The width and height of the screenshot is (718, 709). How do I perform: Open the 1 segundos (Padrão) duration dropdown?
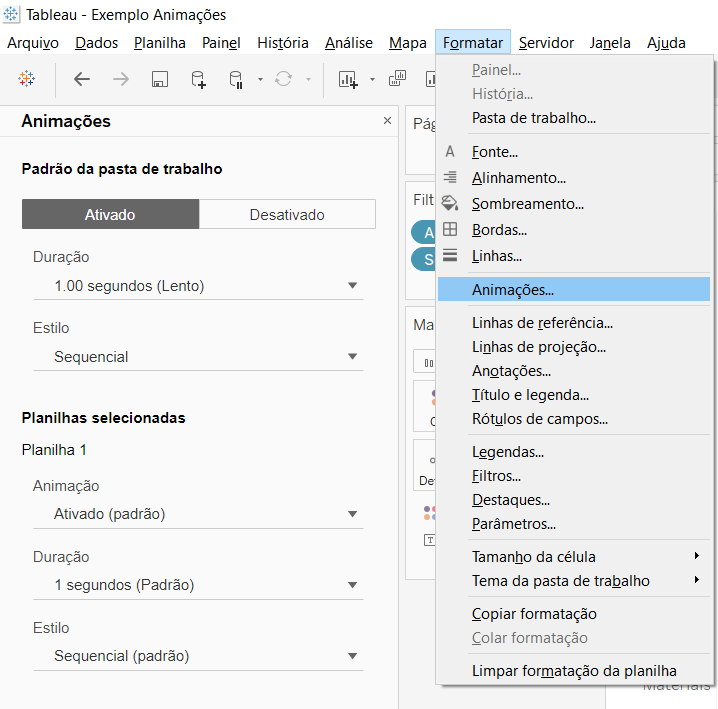click(198, 585)
